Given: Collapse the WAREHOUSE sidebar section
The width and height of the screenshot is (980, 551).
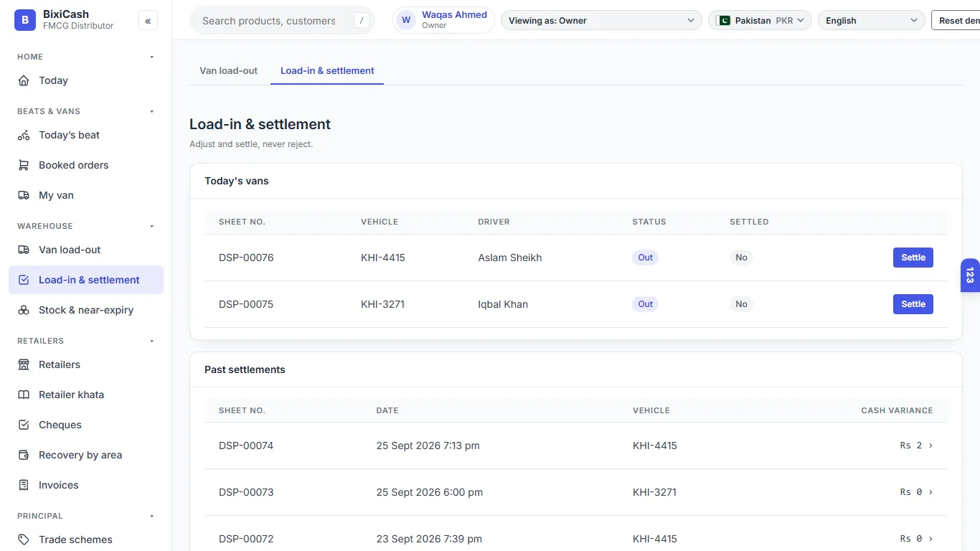Looking at the screenshot, I should click(x=151, y=226).
